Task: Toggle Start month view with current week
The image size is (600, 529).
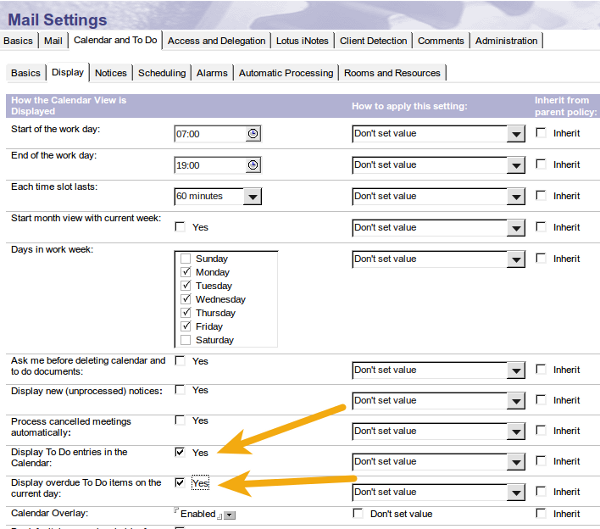Action: click(x=180, y=227)
